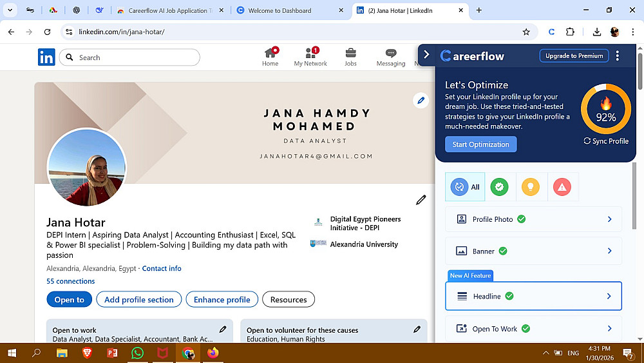Viewport: 644px width, 363px height.
Task: Click Add profile section button
Action: tap(139, 299)
